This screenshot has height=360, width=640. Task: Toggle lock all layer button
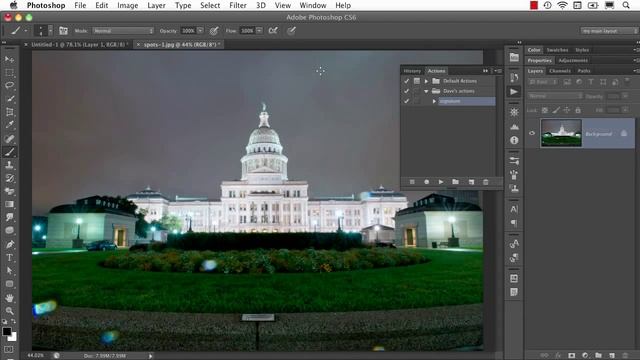[578, 110]
